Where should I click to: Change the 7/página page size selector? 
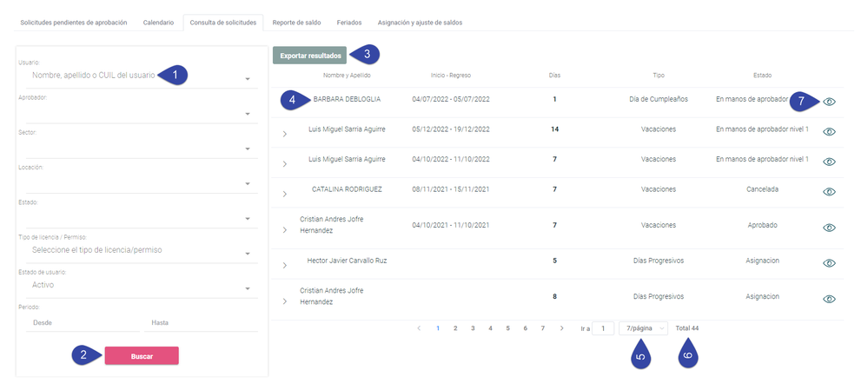coord(643,328)
